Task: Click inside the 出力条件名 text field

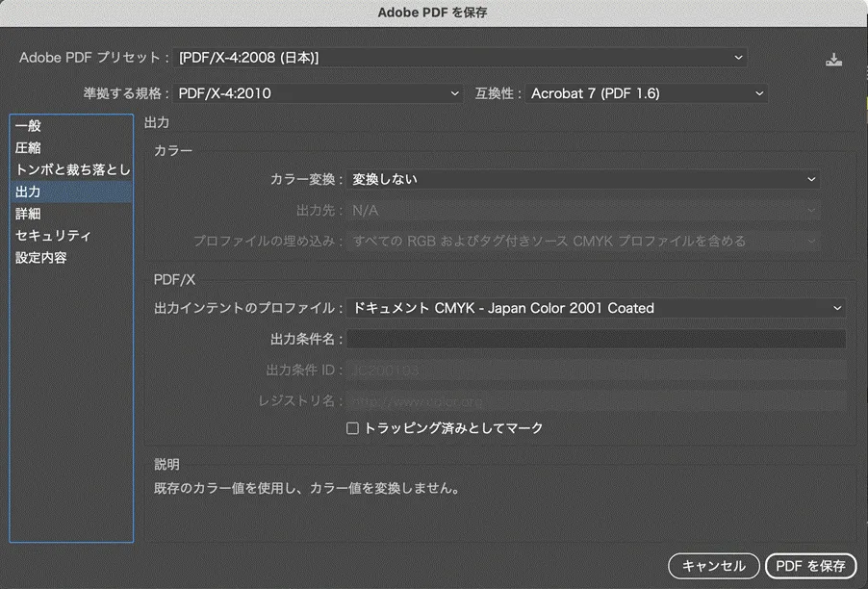Action: click(x=597, y=338)
